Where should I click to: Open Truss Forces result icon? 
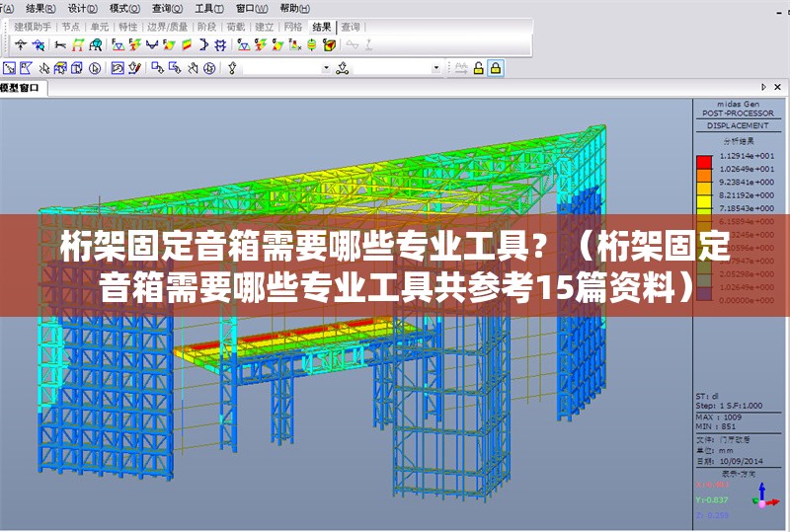pos(118,44)
